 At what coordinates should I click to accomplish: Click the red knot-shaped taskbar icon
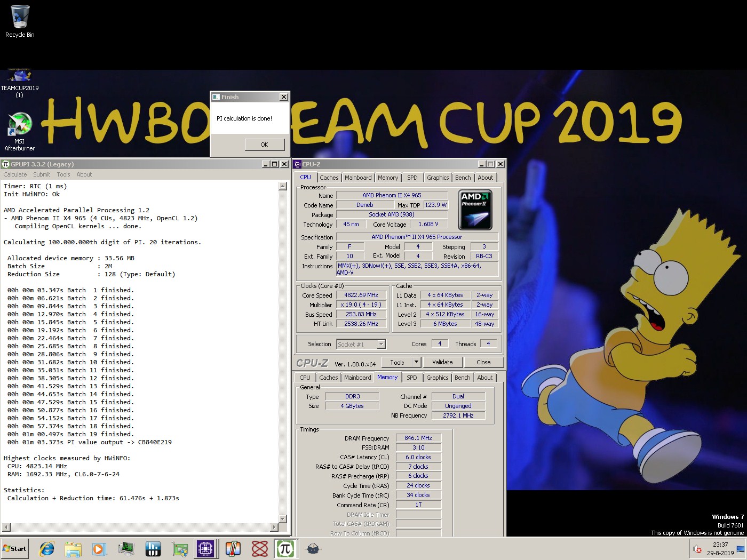(x=259, y=549)
